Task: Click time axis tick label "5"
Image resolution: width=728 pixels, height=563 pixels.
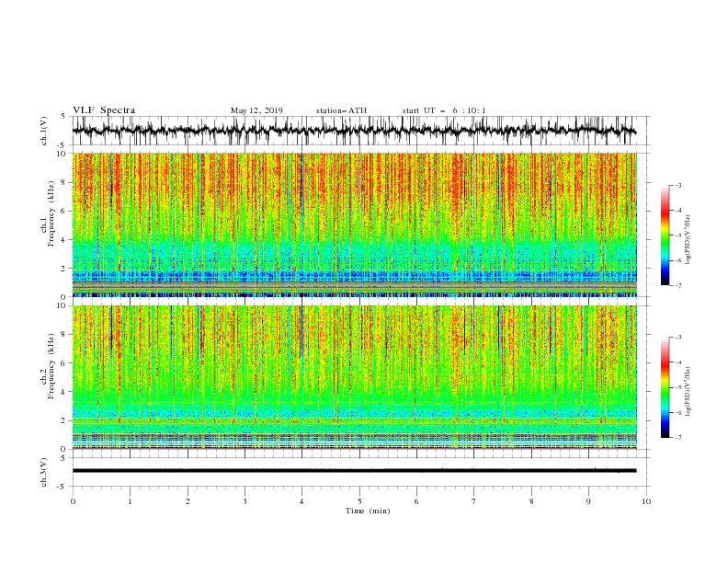Action: pos(359,501)
